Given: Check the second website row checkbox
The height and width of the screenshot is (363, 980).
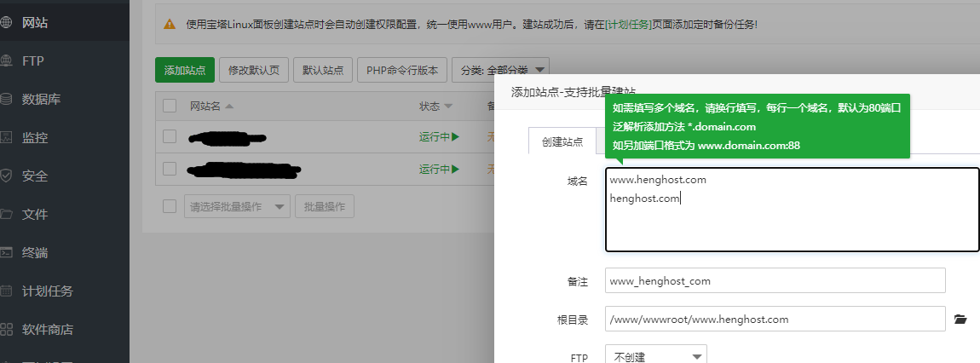Looking at the screenshot, I should [170, 169].
